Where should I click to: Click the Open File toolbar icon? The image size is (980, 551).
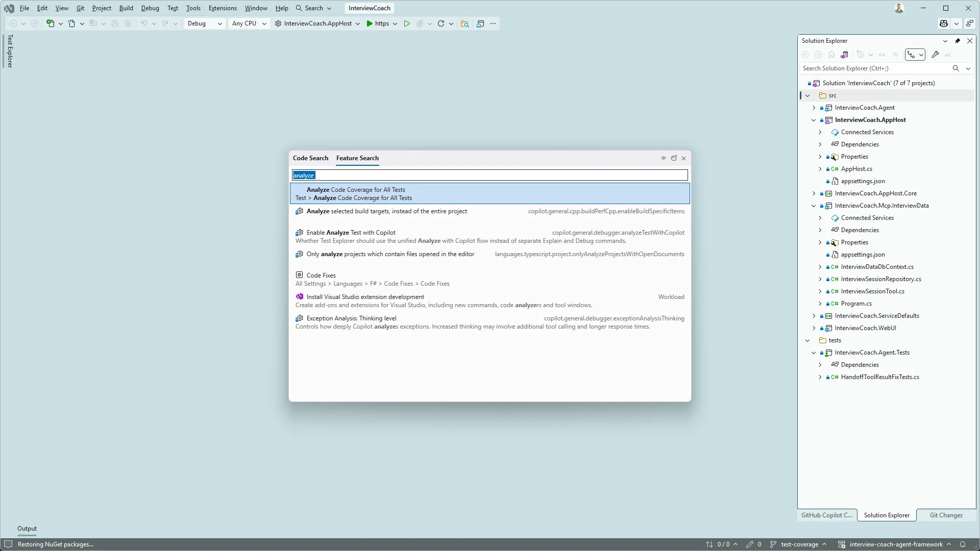pos(71,23)
